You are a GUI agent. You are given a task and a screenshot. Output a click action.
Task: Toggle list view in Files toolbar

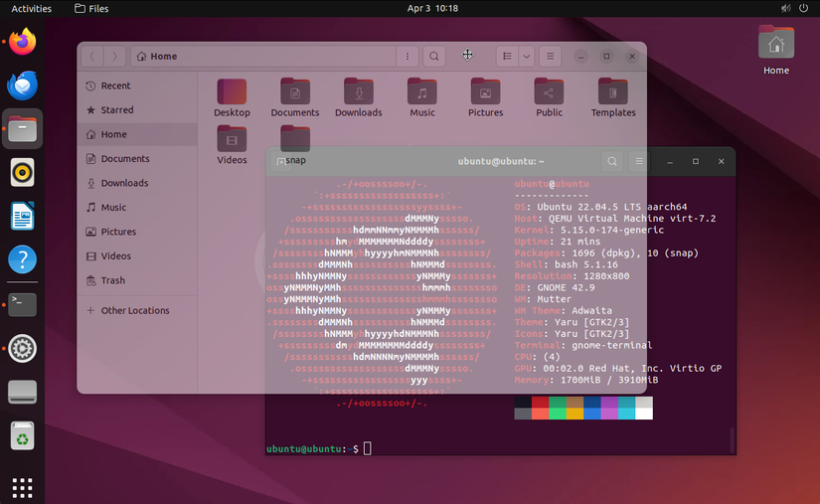[x=507, y=56]
